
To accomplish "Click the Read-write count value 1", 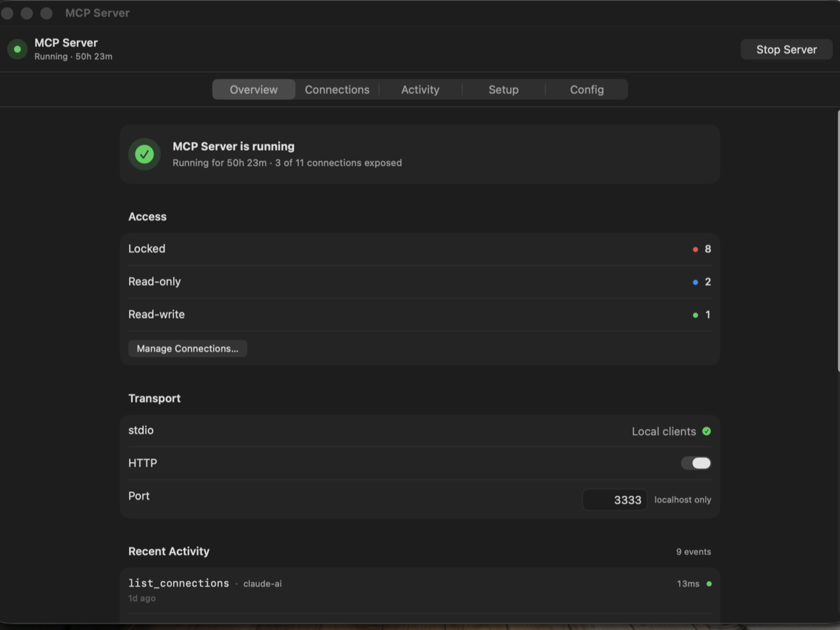I will tap(708, 314).
